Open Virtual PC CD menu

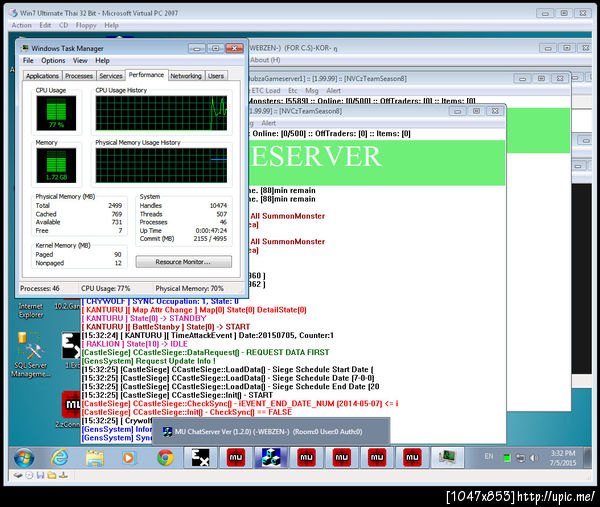tap(64, 25)
